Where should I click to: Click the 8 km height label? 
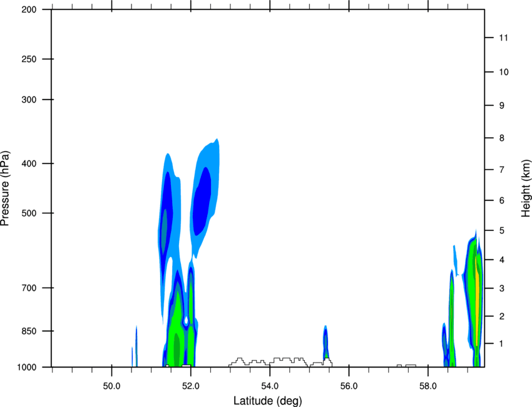[x=501, y=138]
